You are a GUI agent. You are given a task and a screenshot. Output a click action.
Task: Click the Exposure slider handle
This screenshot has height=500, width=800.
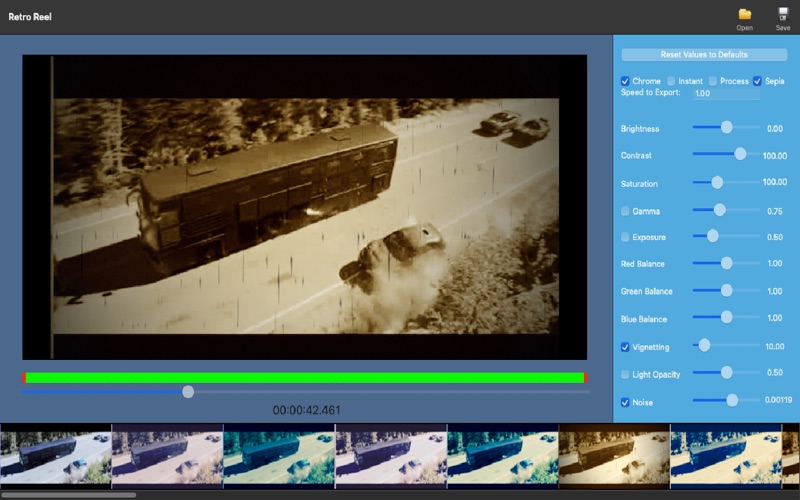coord(712,236)
